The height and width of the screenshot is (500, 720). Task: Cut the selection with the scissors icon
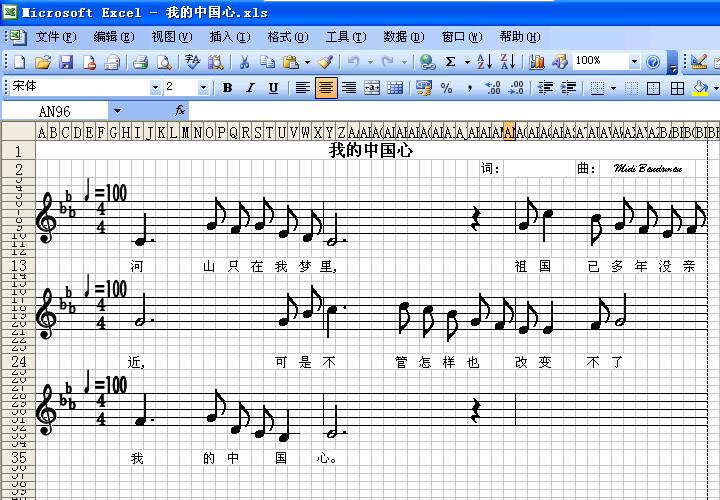coord(244,62)
